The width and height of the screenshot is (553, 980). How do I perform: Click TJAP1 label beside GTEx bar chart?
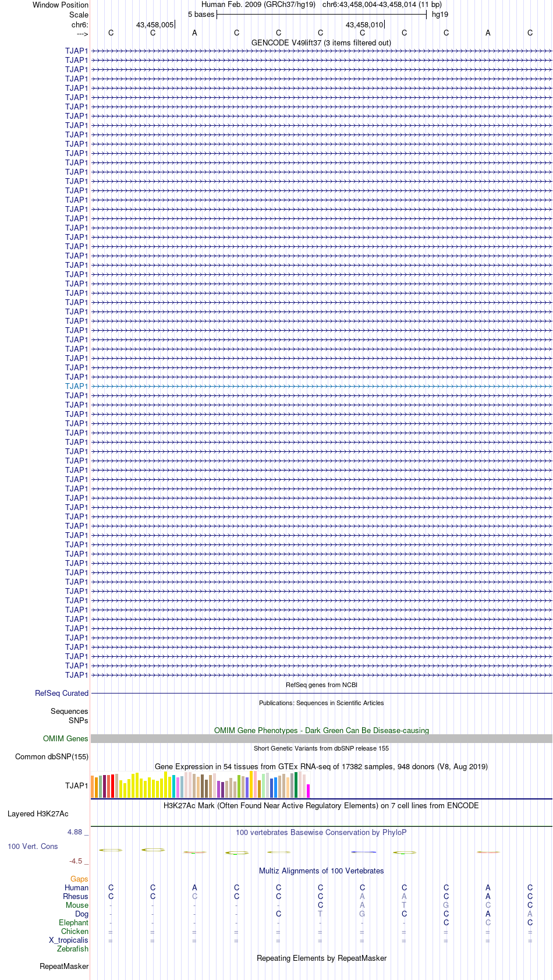click(x=77, y=786)
